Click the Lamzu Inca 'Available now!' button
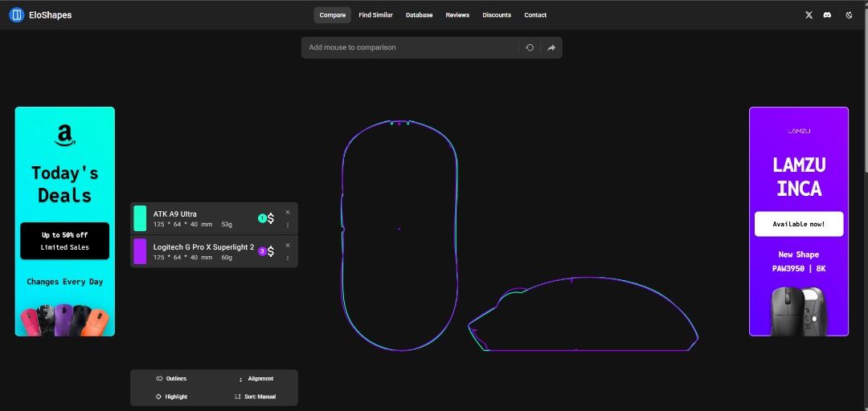The image size is (868, 411). [x=798, y=224]
